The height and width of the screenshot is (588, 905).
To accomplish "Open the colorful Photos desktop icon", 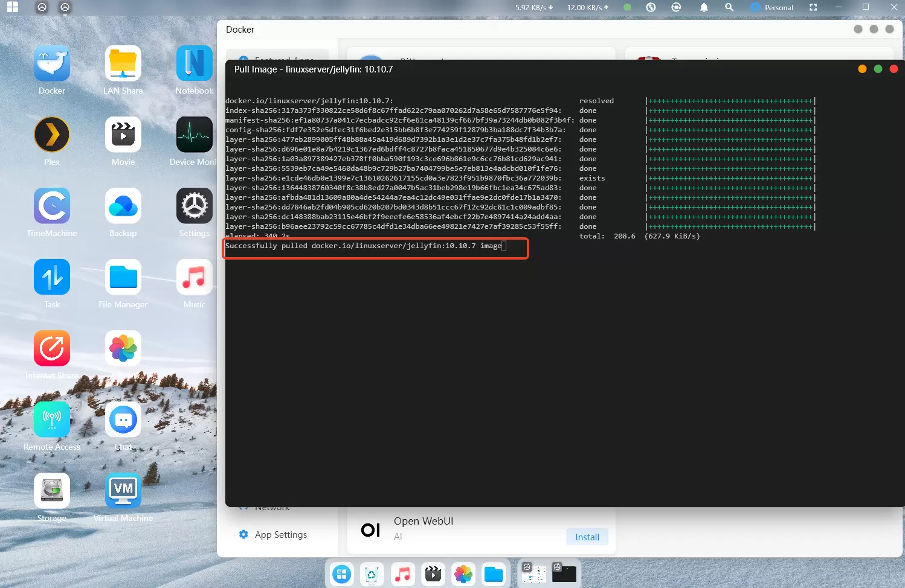I will tap(123, 348).
